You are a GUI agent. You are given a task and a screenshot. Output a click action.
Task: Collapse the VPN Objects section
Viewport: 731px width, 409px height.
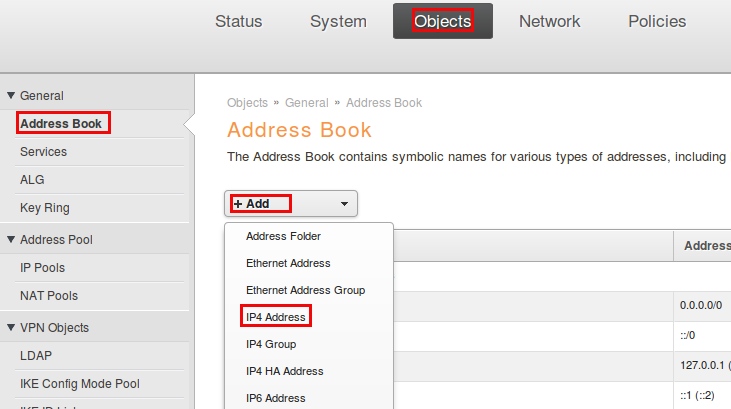click(x=11, y=328)
